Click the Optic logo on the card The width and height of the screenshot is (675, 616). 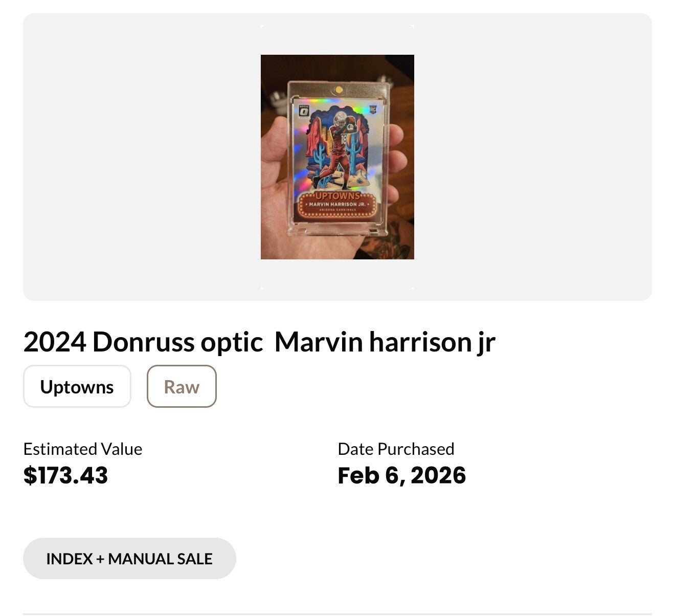pos(304,112)
